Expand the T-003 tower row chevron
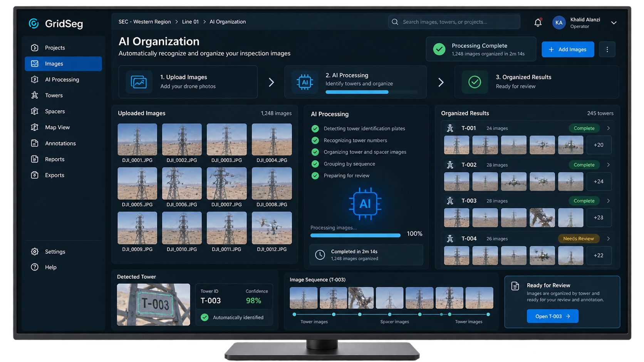 (x=608, y=201)
